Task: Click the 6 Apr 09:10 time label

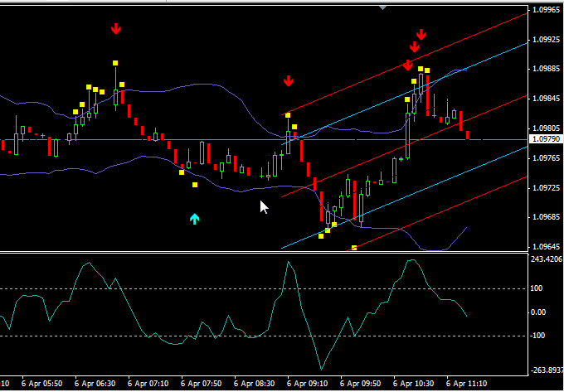Action: (x=307, y=383)
